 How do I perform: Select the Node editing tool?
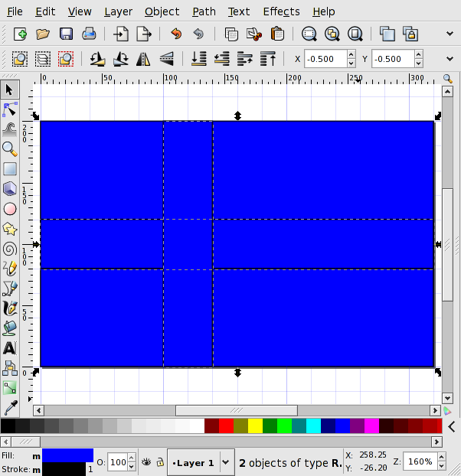point(10,109)
